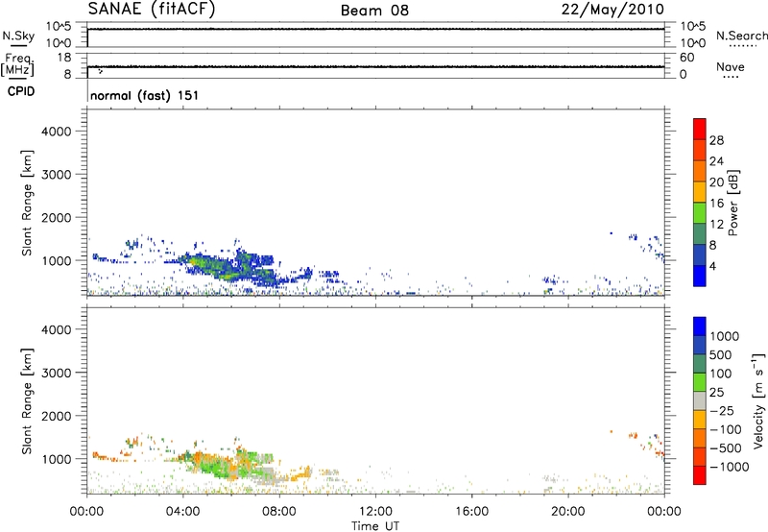Click the red top segment of Power colorbar

point(700,129)
